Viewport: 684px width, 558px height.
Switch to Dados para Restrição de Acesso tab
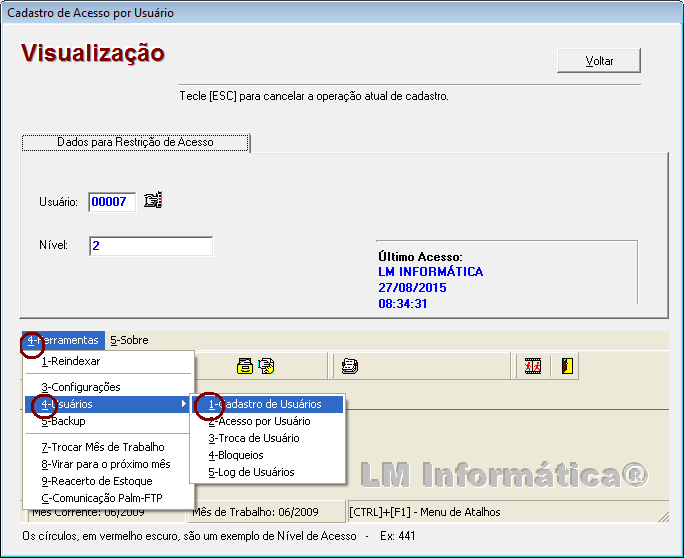[x=135, y=143]
